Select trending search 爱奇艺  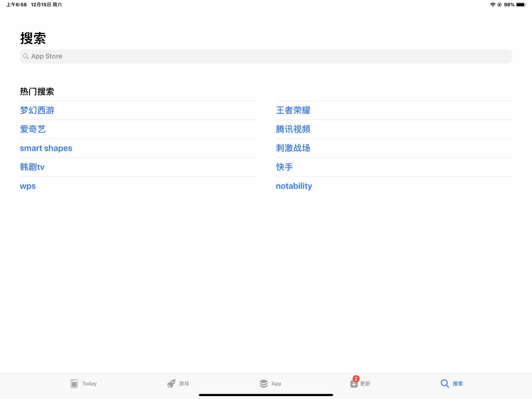33,129
